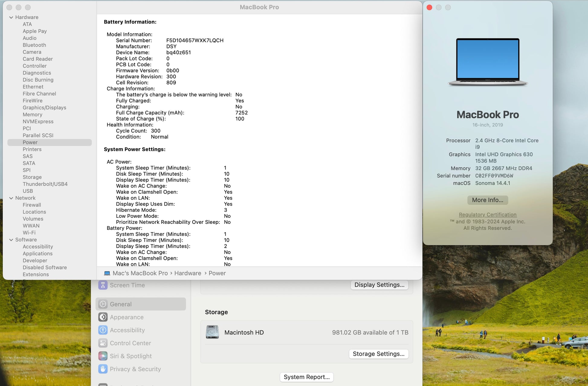Close the About This Mac window
The height and width of the screenshot is (386, 588).
pyautogui.click(x=429, y=8)
